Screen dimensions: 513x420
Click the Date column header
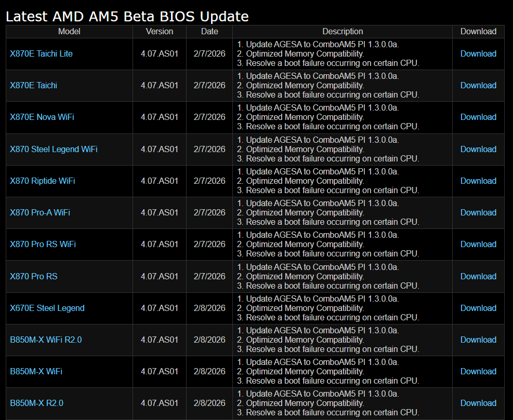tap(209, 31)
